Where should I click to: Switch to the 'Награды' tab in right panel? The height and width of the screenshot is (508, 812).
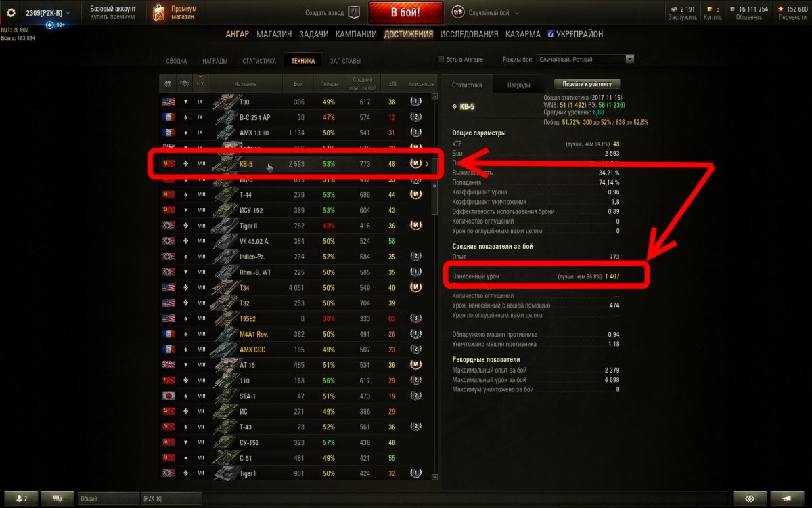[518, 85]
